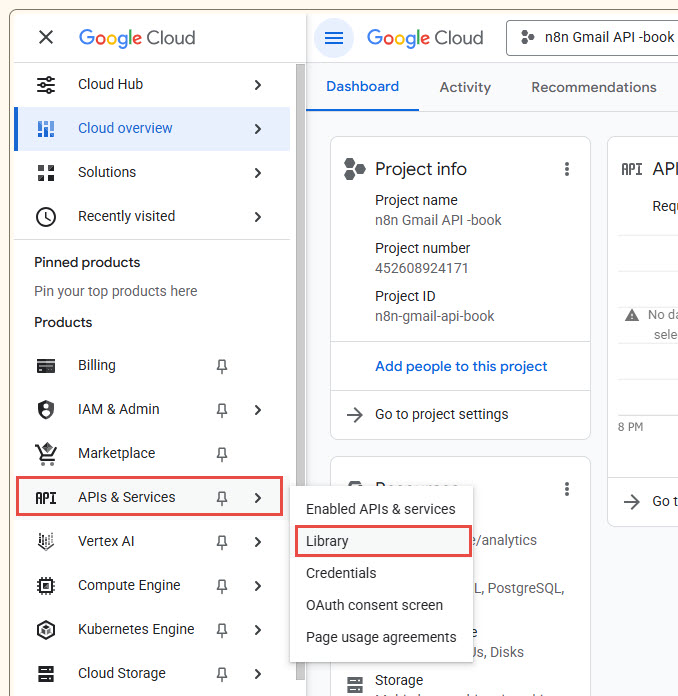The image size is (678, 696).
Task: Expand the Cloud Hub submenu chevron
Action: (258, 85)
